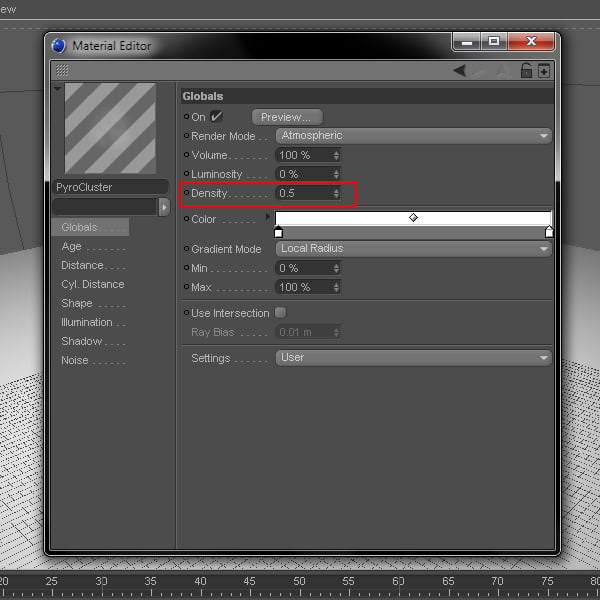Screen dimensions: 600x600
Task: Select the left gradient color knot
Action: coord(279,232)
